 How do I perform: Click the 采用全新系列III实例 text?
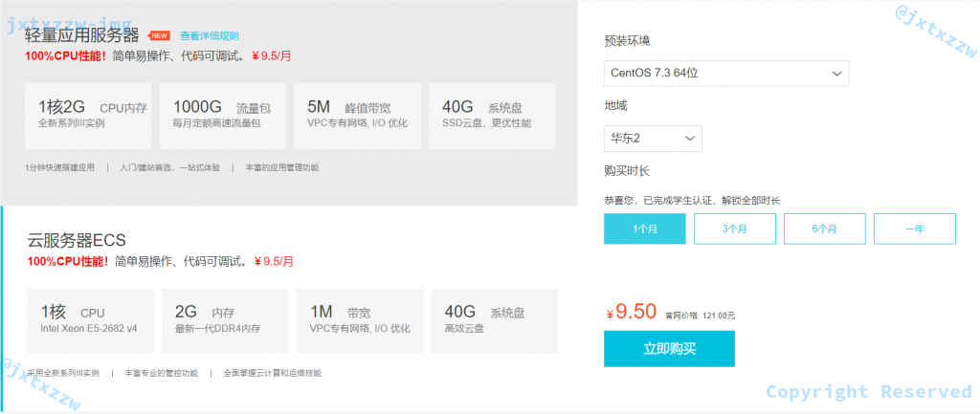coord(63,374)
